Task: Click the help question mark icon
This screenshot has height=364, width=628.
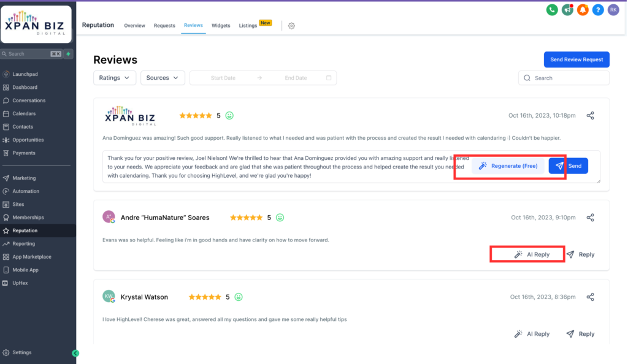Action: pos(597,10)
